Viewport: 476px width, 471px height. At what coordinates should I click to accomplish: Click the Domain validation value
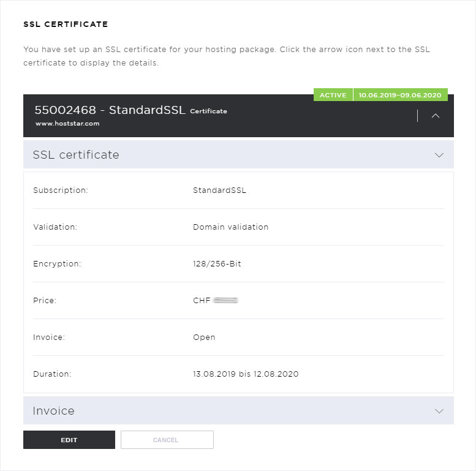coord(231,227)
